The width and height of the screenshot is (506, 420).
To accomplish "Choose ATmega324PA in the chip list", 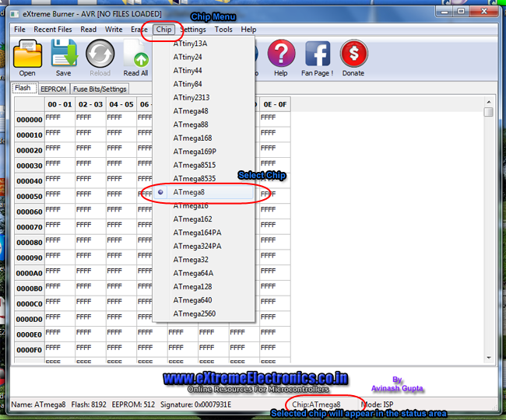I will 203,247.
